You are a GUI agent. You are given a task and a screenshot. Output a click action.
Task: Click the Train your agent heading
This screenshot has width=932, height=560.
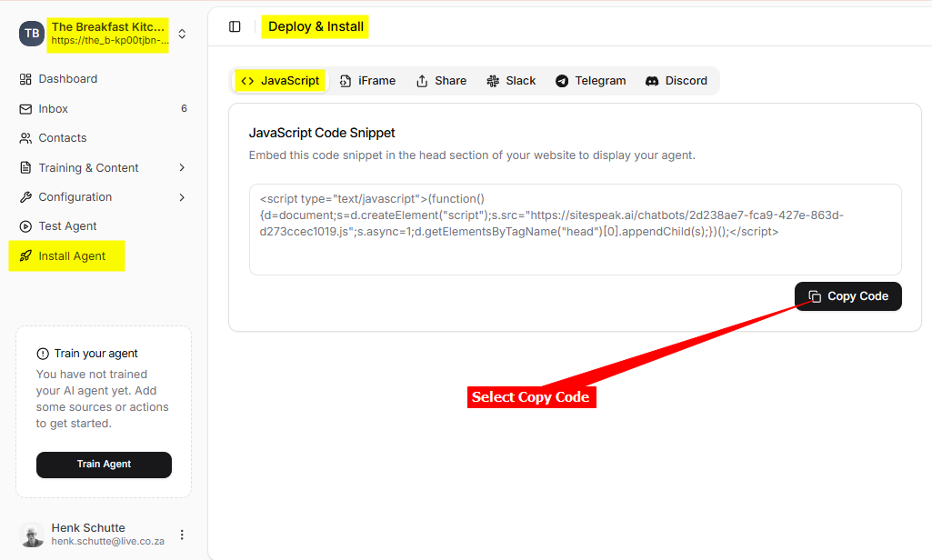(x=95, y=354)
